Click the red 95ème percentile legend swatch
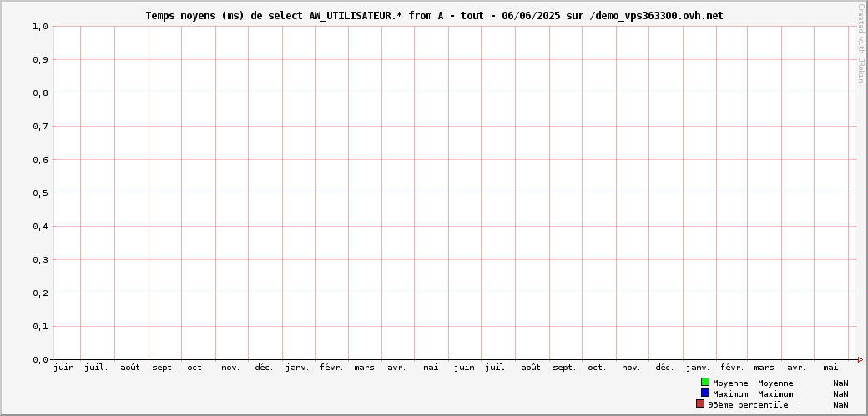 (x=700, y=403)
